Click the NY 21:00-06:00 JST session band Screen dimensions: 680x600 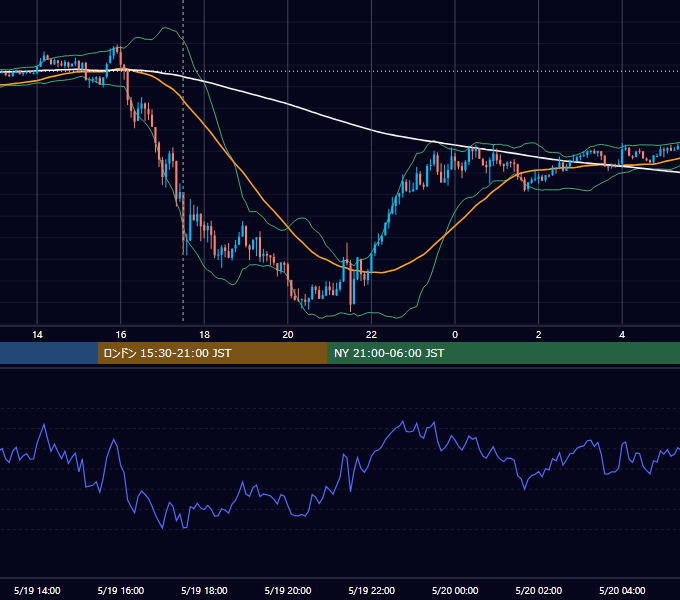click(503, 353)
